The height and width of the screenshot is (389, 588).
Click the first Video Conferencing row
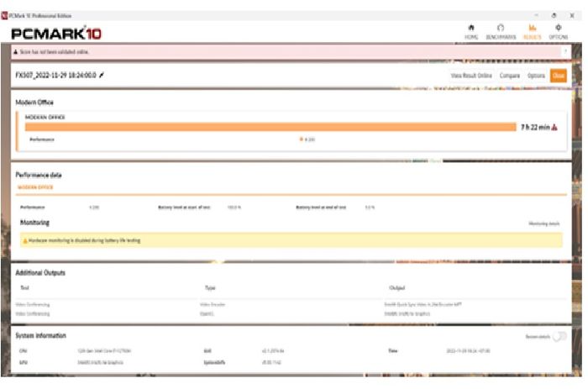pyautogui.click(x=33, y=305)
